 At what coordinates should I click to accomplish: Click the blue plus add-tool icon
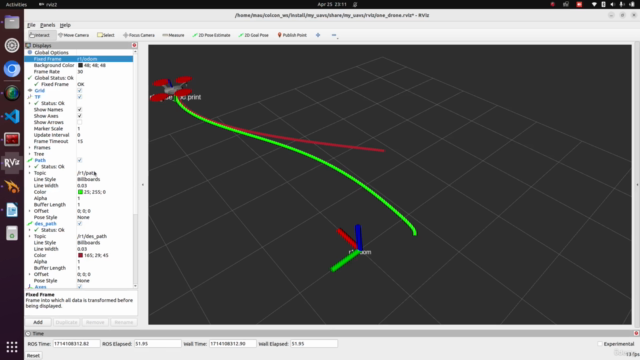click(318, 35)
